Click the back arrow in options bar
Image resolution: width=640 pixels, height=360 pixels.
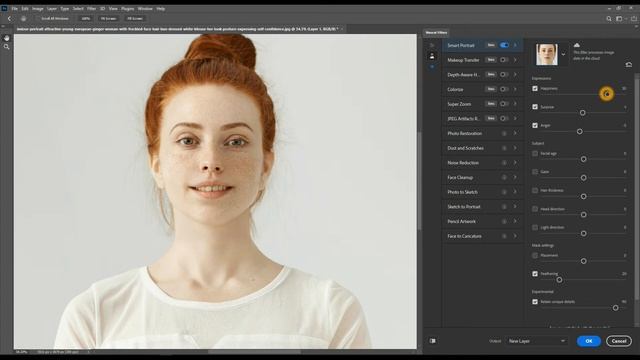(x=9, y=18)
